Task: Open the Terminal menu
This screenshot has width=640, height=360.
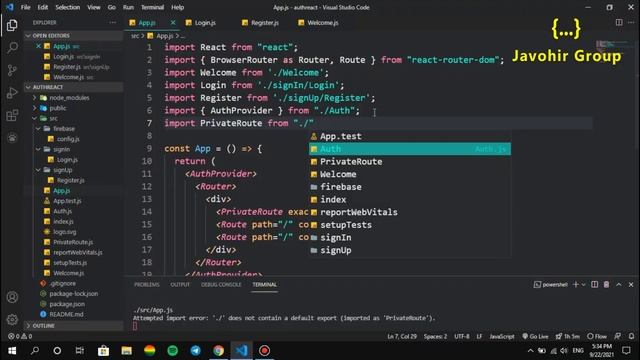Action: tap(152, 7)
